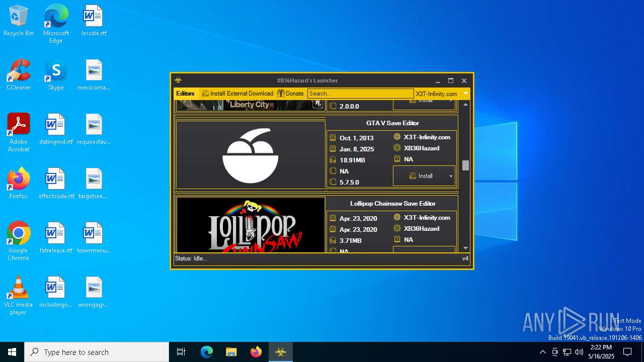Click the gear icon beside XB36Hazard in Lollipop Chainsaw

(397, 228)
